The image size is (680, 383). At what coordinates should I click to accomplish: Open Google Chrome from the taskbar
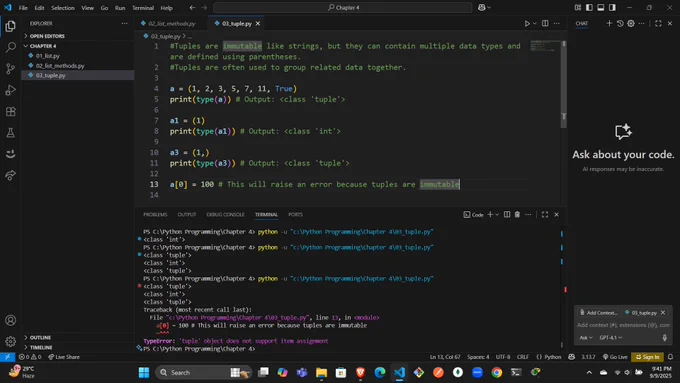click(x=497, y=372)
